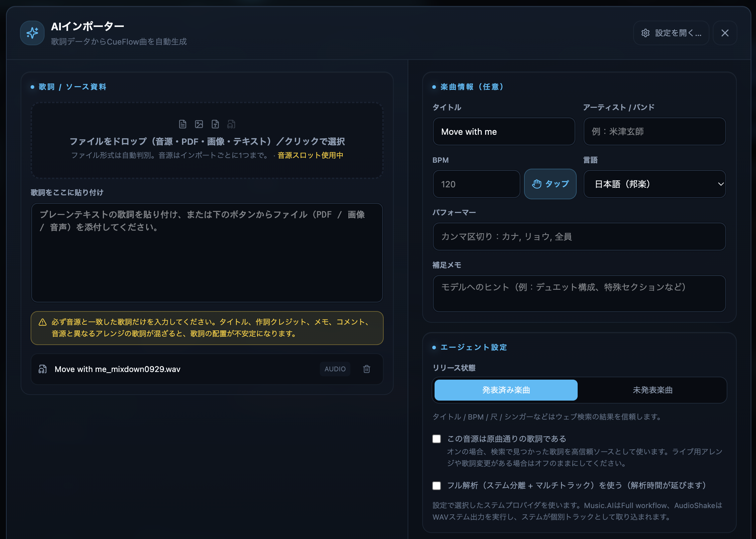This screenshot has height=539, width=756.
Task: Focus the アーティスト / バンド input field
Action: tap(655, 131)
